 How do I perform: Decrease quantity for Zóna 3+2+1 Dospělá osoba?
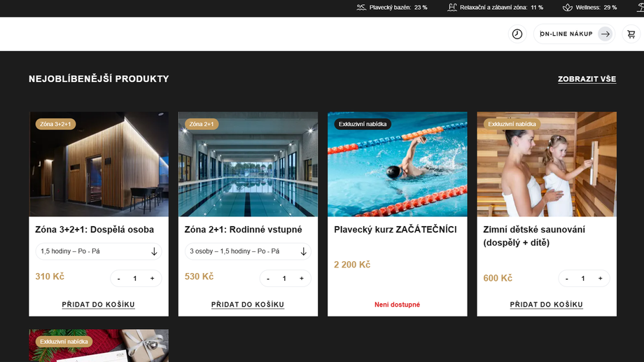click(119, 279)
